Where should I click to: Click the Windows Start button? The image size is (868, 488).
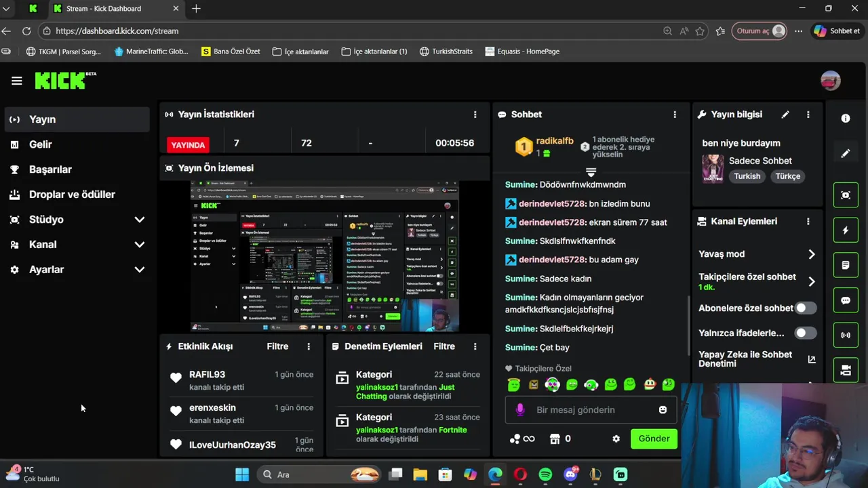[x=242, y=474]
